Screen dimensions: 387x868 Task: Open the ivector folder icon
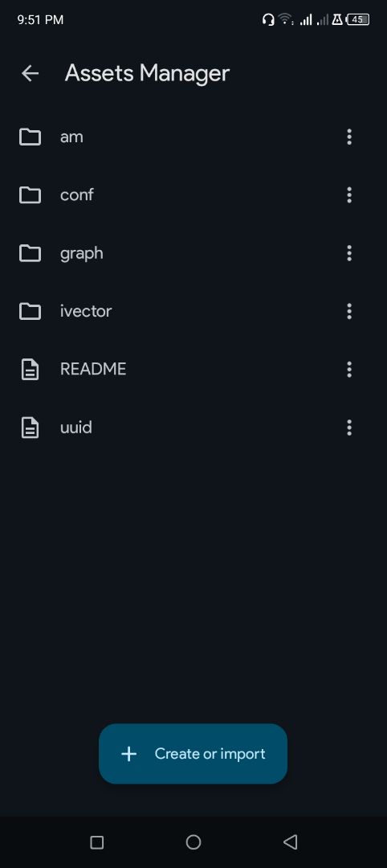tap(30, 311)
